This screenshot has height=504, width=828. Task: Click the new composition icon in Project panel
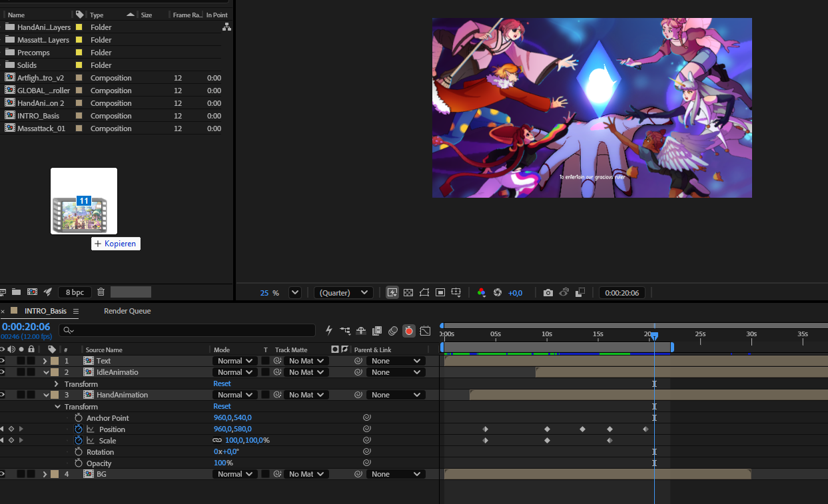coord(32,292)
